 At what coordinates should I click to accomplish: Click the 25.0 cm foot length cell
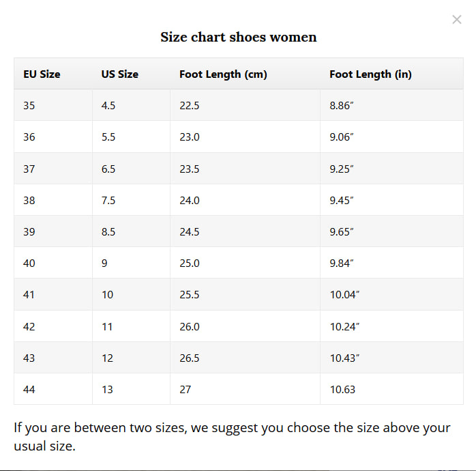190,263
